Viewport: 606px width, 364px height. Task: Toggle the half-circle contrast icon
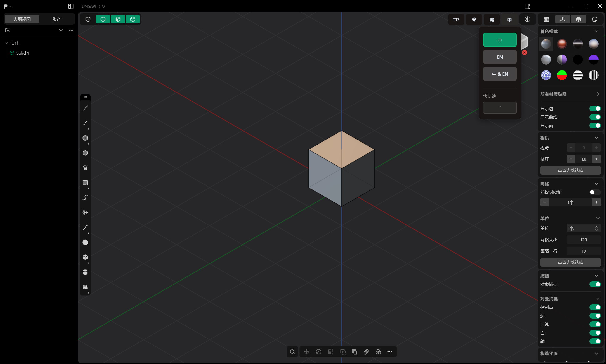pyautogui.click(x=527, y=19)
